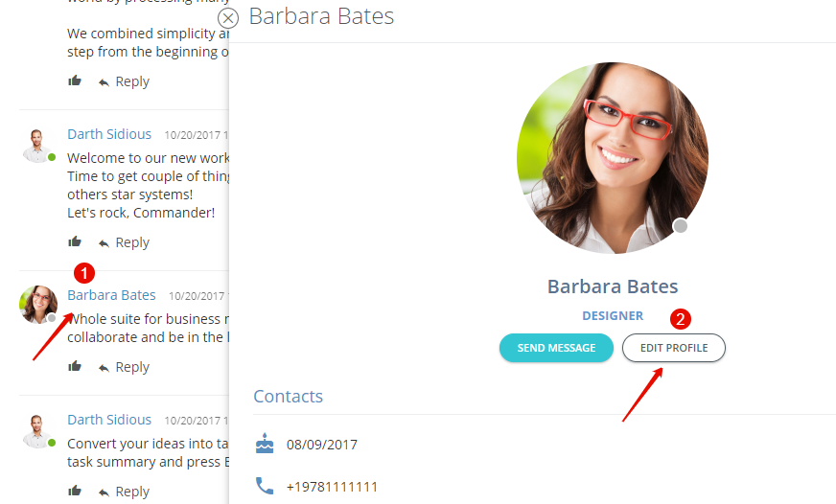Click Barbara Bates's small avatar in the feed
836x504 pixels.
(x=37, y=304)
